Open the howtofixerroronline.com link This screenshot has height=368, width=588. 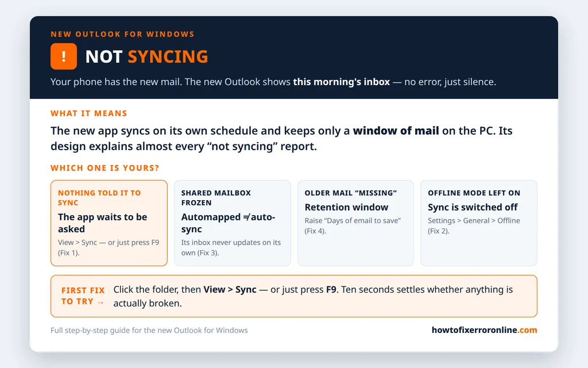485,330
